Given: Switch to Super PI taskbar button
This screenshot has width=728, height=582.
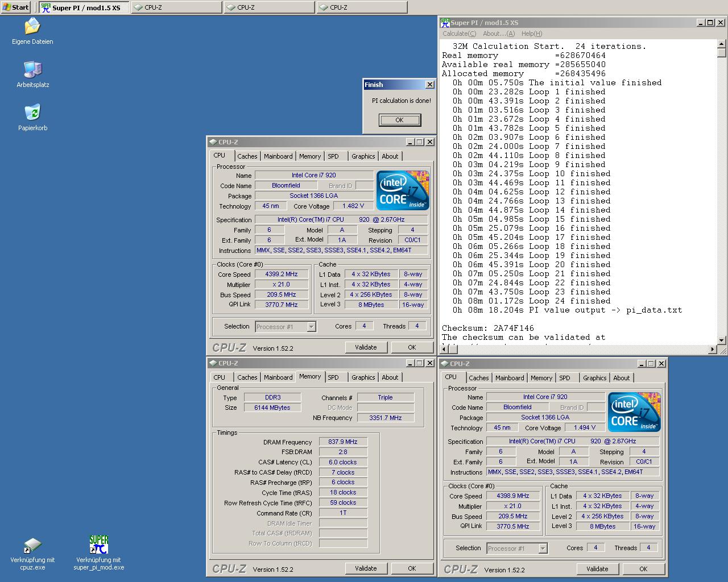Looking at the screenshot, I should [x=84, y=7].
